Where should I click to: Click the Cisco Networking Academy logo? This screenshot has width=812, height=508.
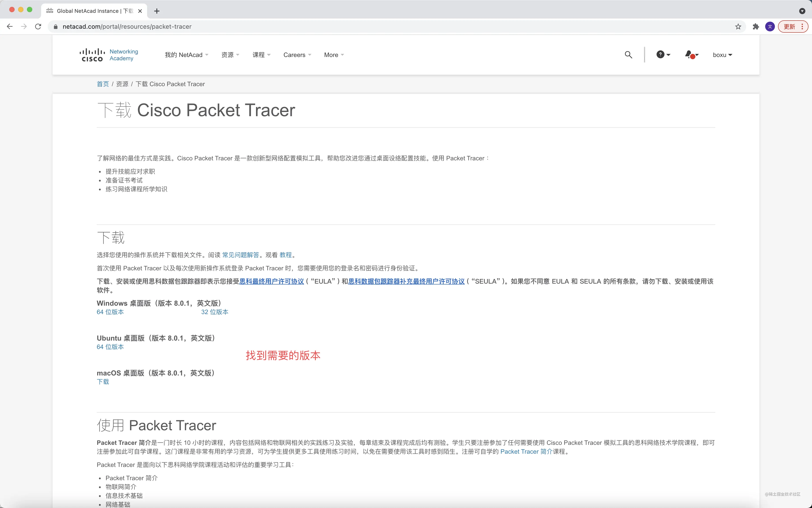pos(109,55)
